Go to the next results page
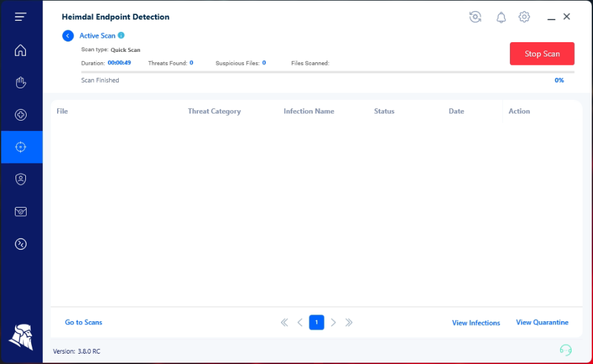 point(333,322)
